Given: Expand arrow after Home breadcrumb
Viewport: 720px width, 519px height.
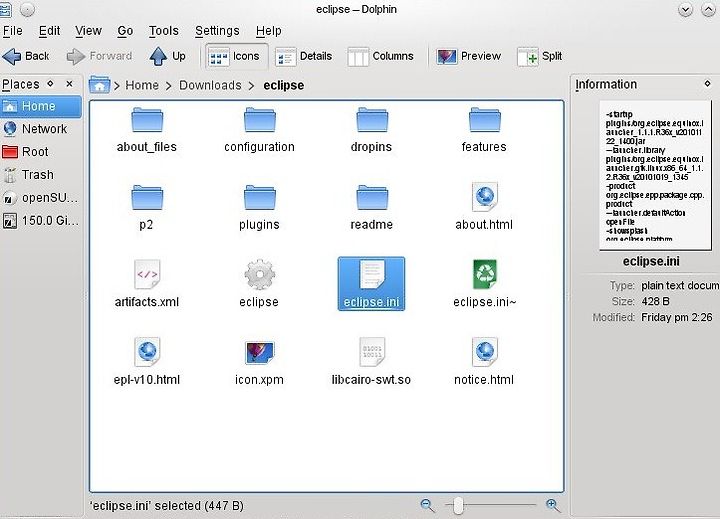Looking at the screenshot, I should (169, 86).
